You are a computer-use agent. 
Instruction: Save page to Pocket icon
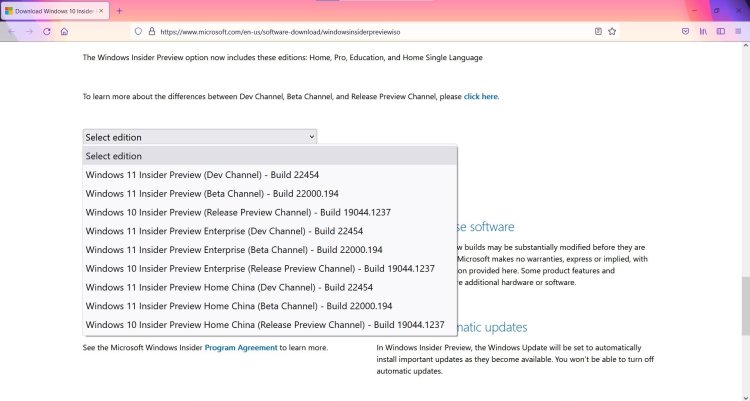click(685, 32)
